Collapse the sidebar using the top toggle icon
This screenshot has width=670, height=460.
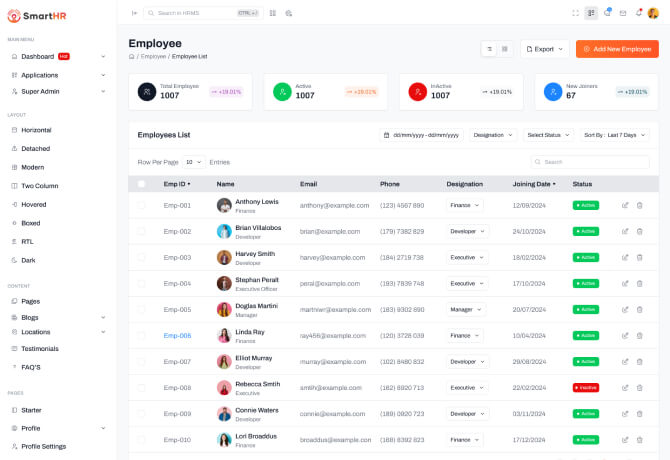tap(134, 13)
